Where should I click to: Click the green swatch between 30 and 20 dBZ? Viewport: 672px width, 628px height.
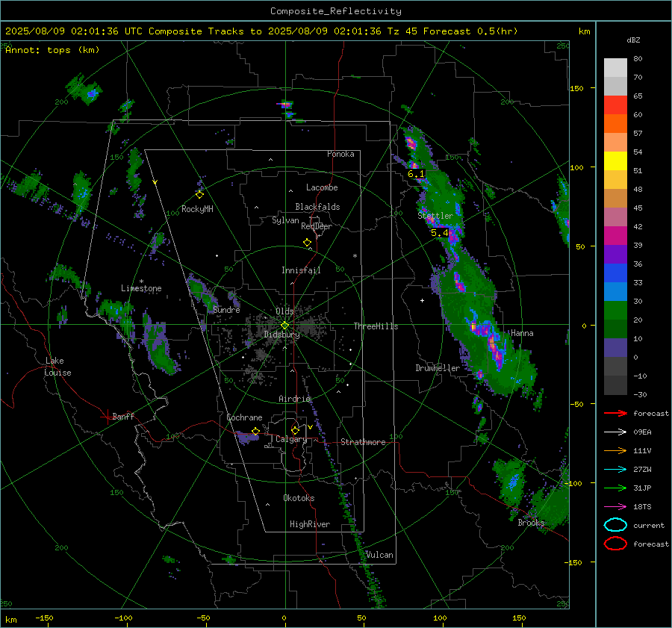pos(615,311)
